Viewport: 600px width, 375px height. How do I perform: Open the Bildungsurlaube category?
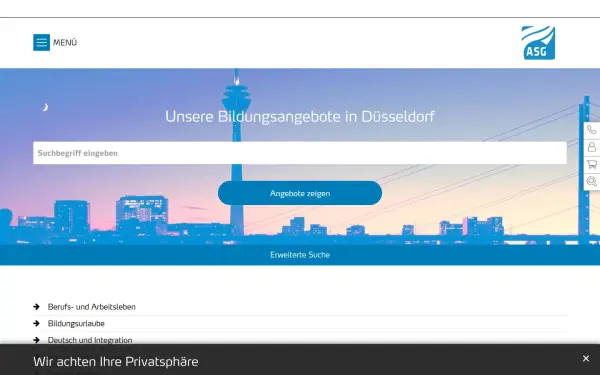tap(76, 324)
